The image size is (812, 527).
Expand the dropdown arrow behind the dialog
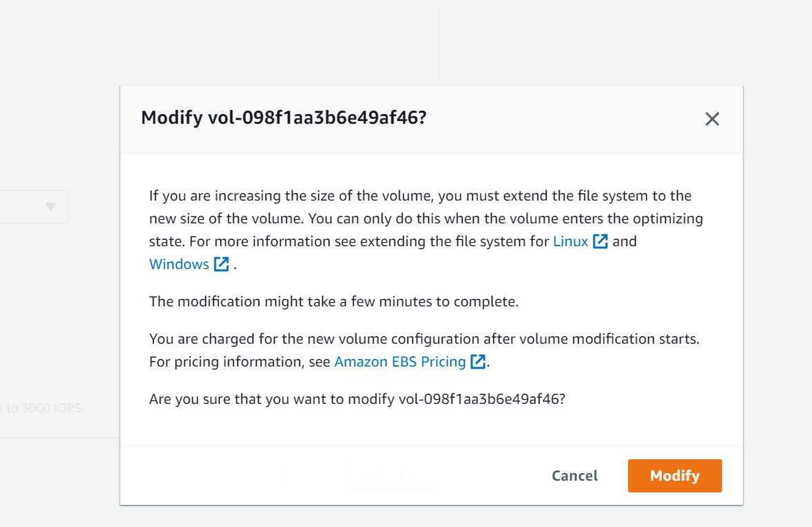pos(49,206)
